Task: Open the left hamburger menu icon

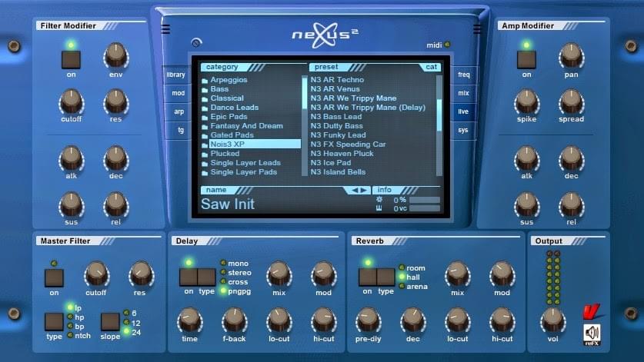Action: click(x=165, y=29)
